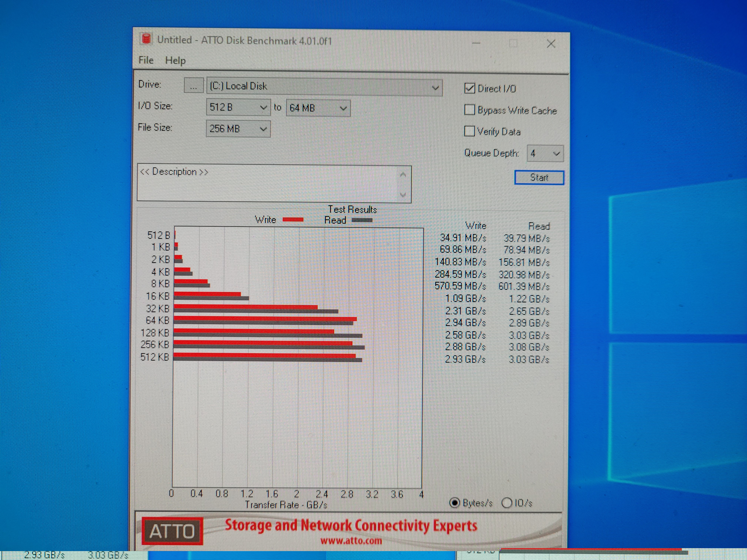Enable the Verify Data checkbox
Viewport: 747px width, 560px height.
pyautogui.click(x=469, y=131)
